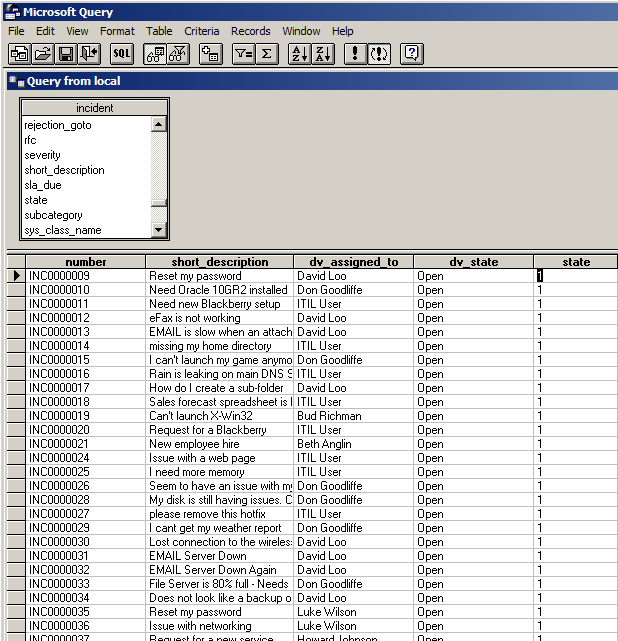Viewport: 618px width, 641px height.
Task: Click the 'Beth Anglin' cell
Action: [354, 444]
